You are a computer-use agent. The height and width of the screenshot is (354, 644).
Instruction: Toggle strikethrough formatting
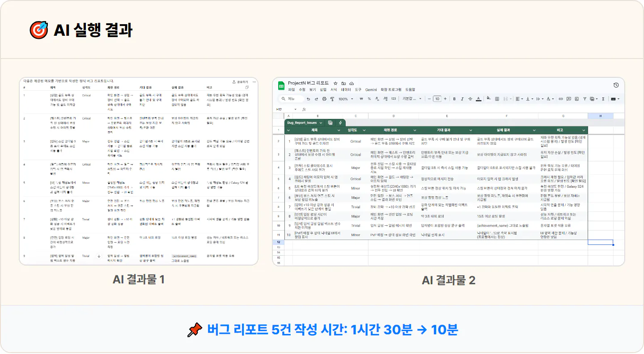point(470,99)
